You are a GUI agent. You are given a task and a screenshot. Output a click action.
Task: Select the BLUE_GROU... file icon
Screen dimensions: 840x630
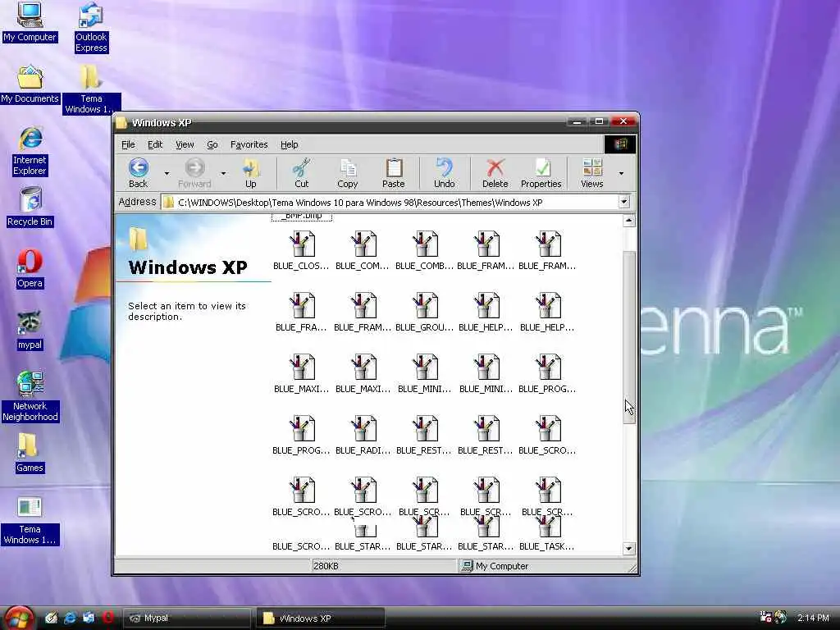coord(425,312)
